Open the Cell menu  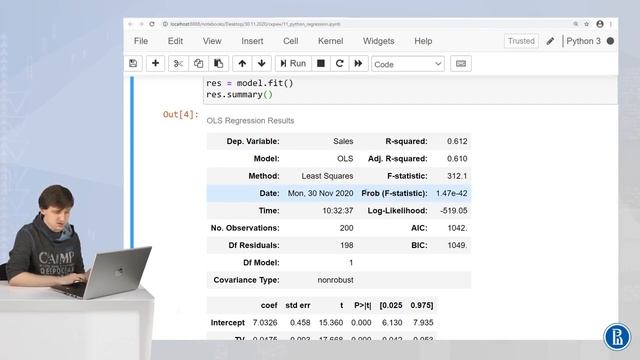[x=291, y=41]
